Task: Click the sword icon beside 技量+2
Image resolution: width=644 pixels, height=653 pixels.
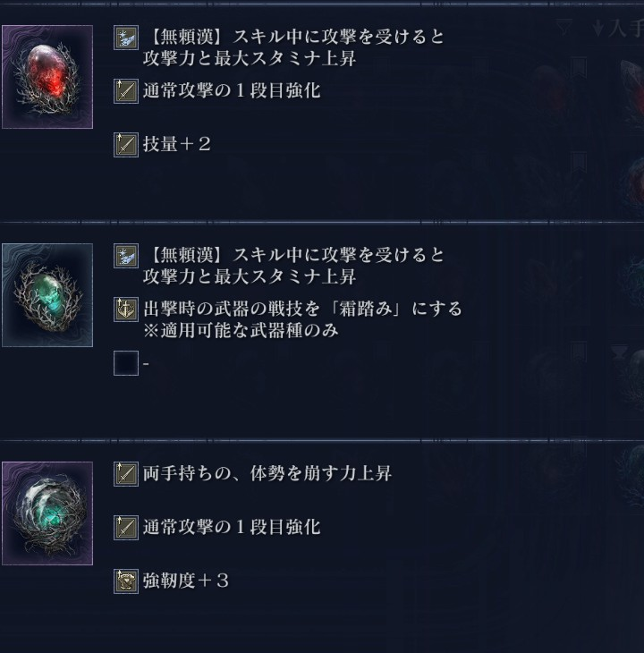Action: (126, 145)
